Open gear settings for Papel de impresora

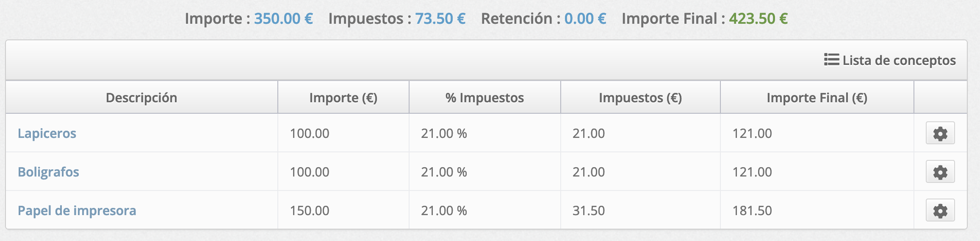click(940, 210)
